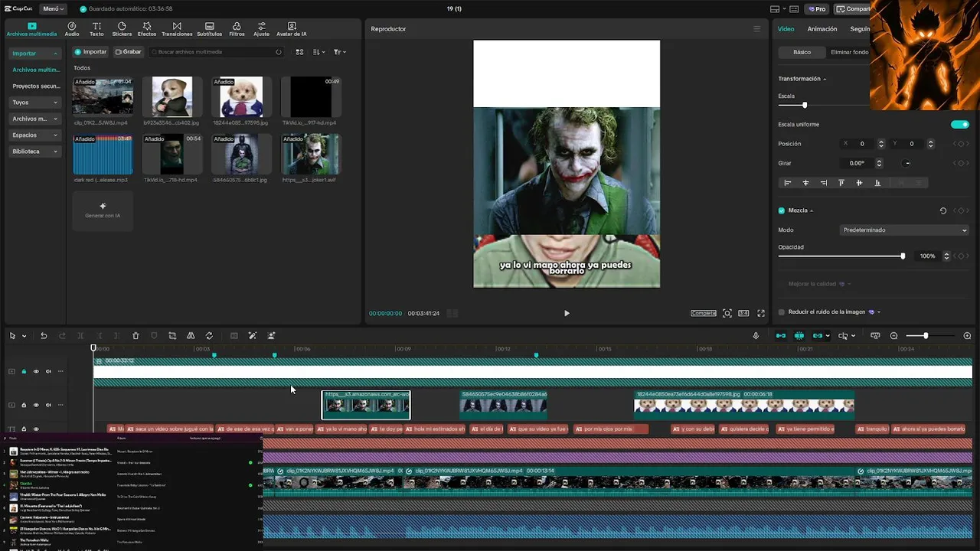Select the Video inspector tab
This screenshot has width=980, height=551.
point(786,29)
